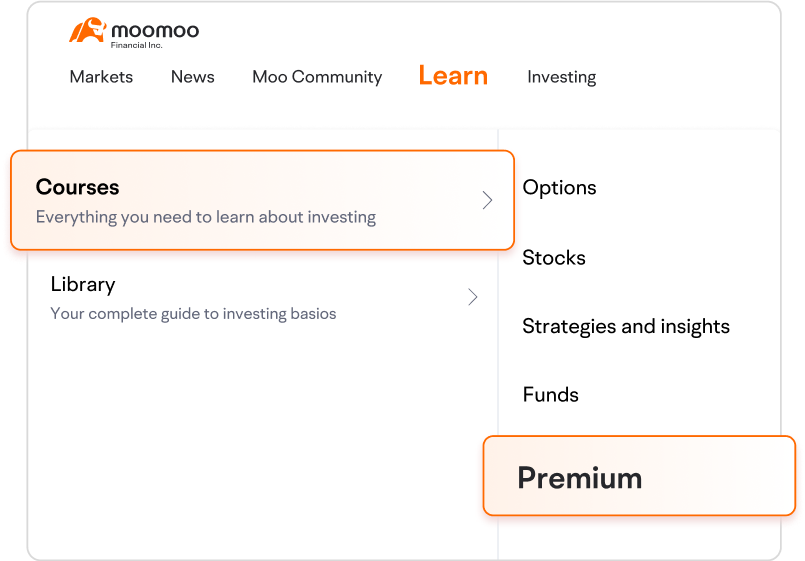
Task: Click the Financial Inc. label under the logo
Action: 137,46
